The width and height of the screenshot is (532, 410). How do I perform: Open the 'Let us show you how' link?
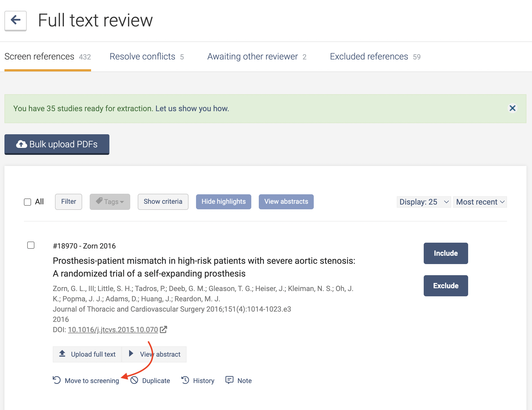click(192, 108)
